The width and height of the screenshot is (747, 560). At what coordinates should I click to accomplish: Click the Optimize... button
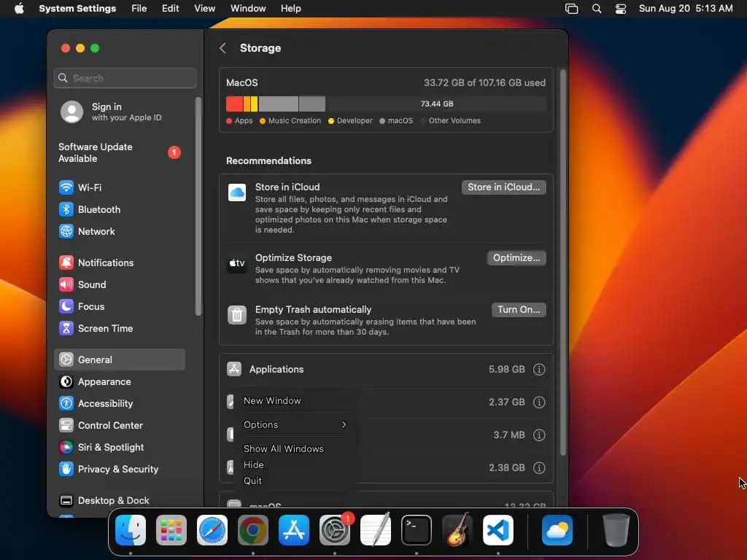[516, 257]
